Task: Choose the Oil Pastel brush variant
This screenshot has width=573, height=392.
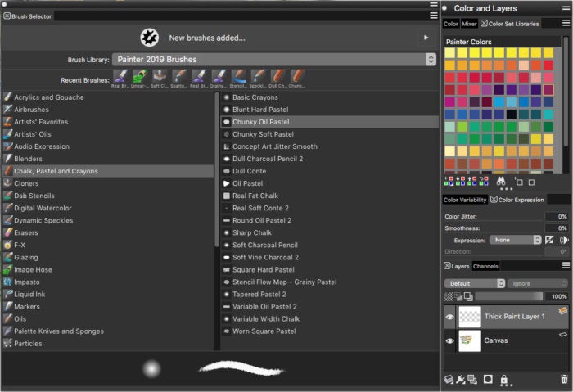Action: [330, 183]
